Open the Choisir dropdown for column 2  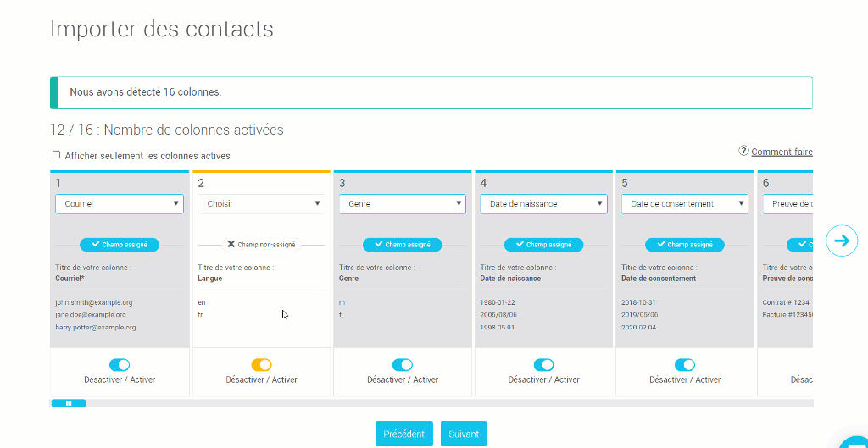tap(261, 204)
